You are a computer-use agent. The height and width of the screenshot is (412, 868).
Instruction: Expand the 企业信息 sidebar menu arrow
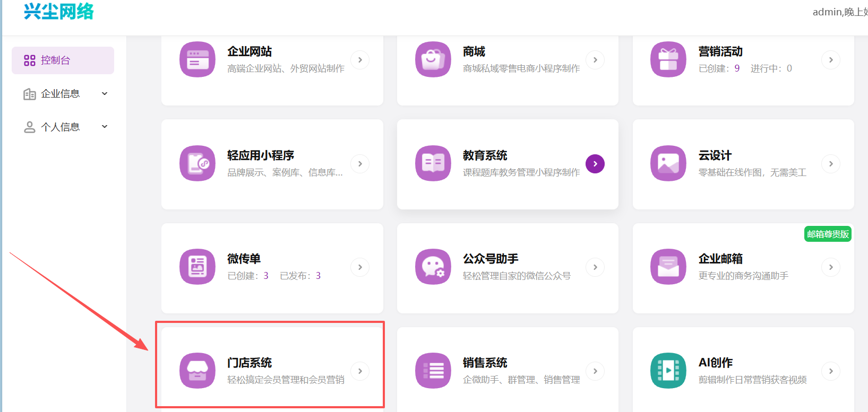(105, 94)
